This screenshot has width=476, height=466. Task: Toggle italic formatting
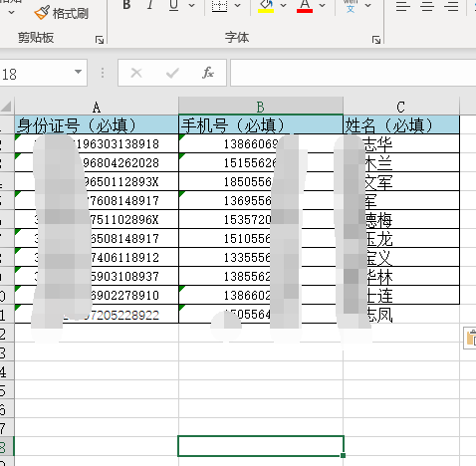150,5
